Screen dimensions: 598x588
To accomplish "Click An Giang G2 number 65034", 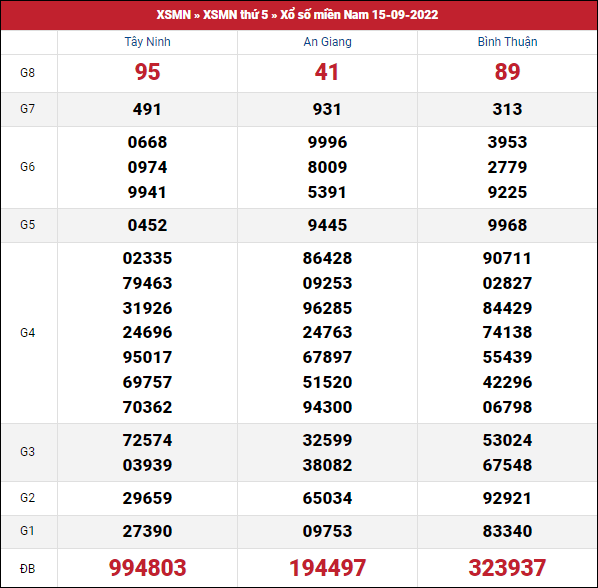I will click(328, 498).
